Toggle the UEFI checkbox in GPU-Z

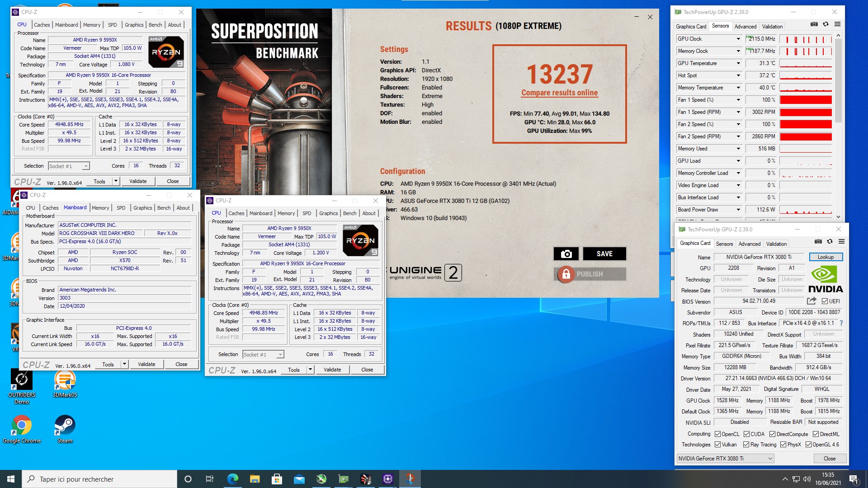click(x=825, y=301)
